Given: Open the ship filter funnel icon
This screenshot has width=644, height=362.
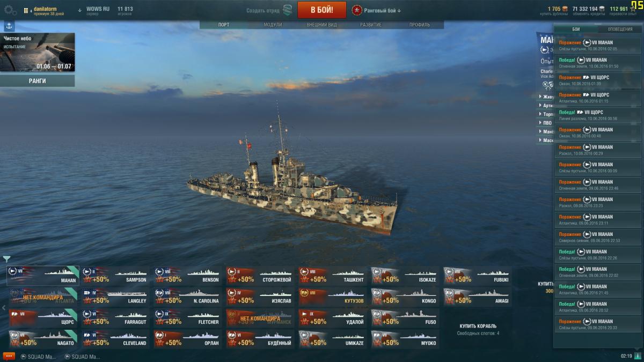Looking at the screenshot, I should point(6,260).
